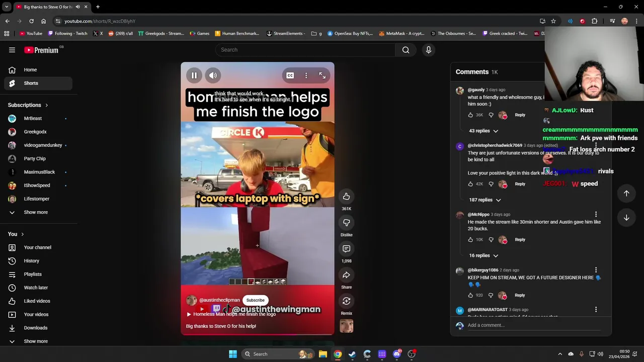Screen dimensions: 644x362
Task: Show more subscriptions
Action: pyautogui.click(x=38, y=212)
